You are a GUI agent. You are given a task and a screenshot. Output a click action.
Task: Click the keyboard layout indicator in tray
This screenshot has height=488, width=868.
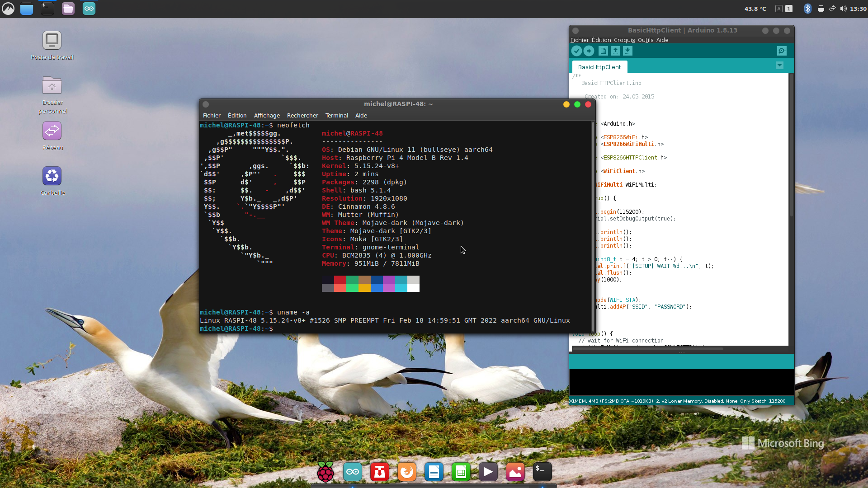(x=779, y=9)
